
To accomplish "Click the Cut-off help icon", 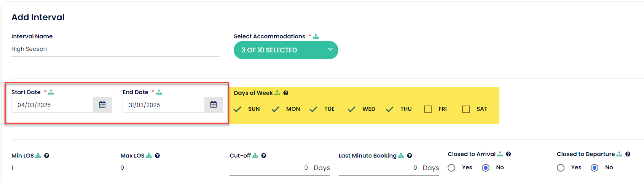I will 264,156.
